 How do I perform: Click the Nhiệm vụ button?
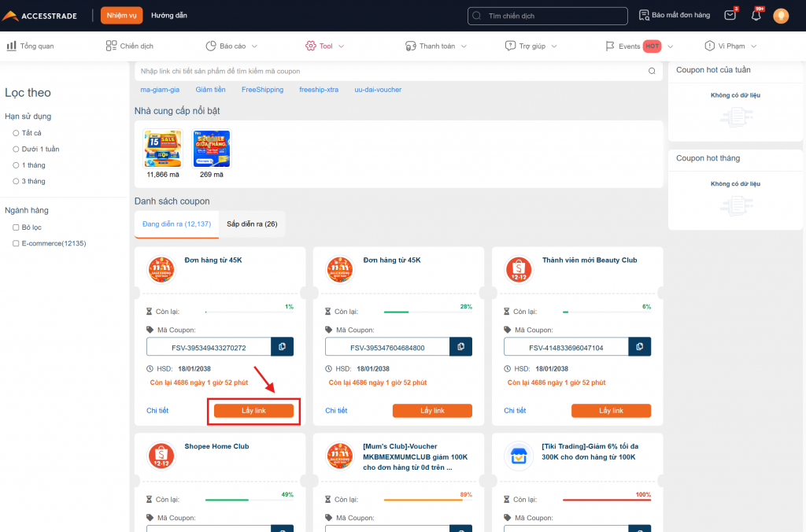click(122, 16)
